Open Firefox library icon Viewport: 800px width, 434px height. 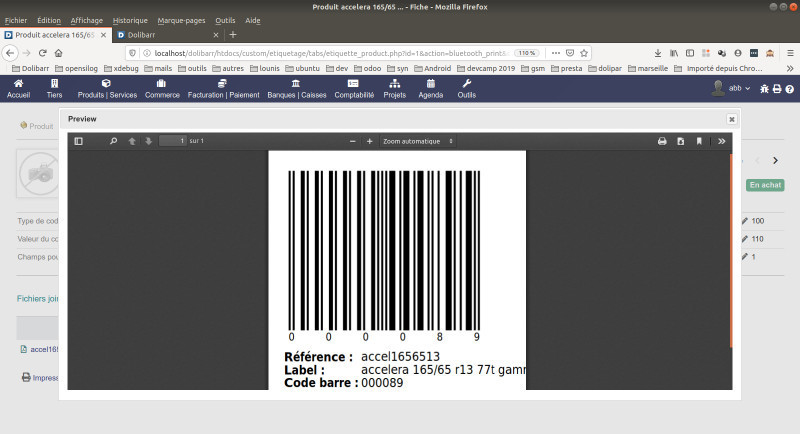tap(674, 53)
